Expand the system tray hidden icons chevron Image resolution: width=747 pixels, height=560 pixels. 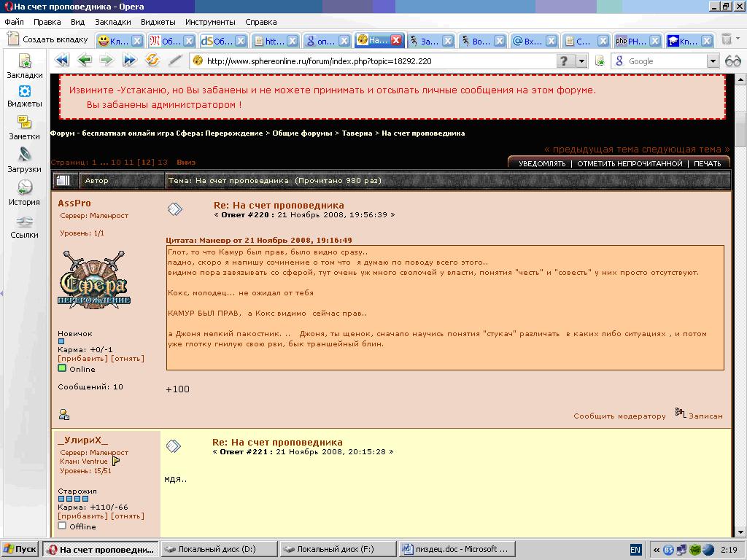click(657, 550)
